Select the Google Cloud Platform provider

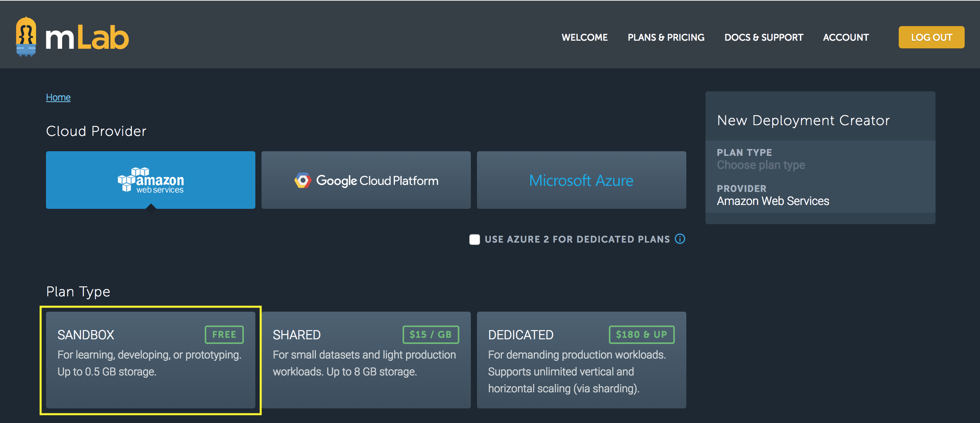[366, 180]
